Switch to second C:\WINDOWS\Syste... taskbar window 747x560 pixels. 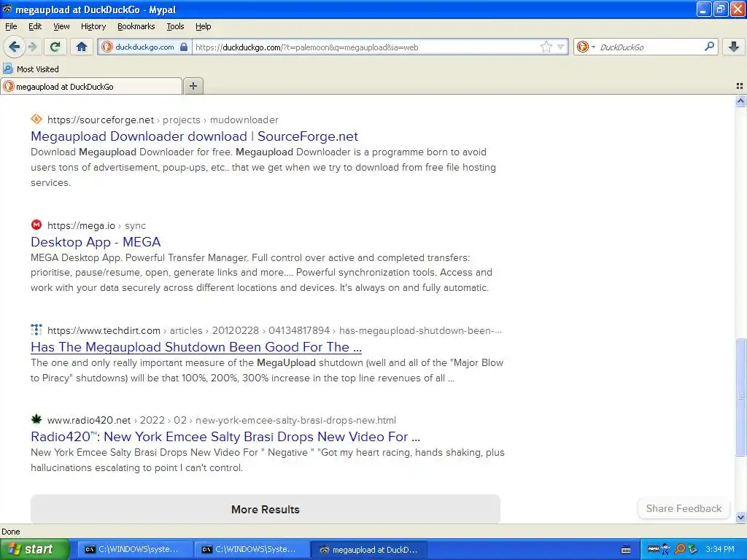coord(252,550)
